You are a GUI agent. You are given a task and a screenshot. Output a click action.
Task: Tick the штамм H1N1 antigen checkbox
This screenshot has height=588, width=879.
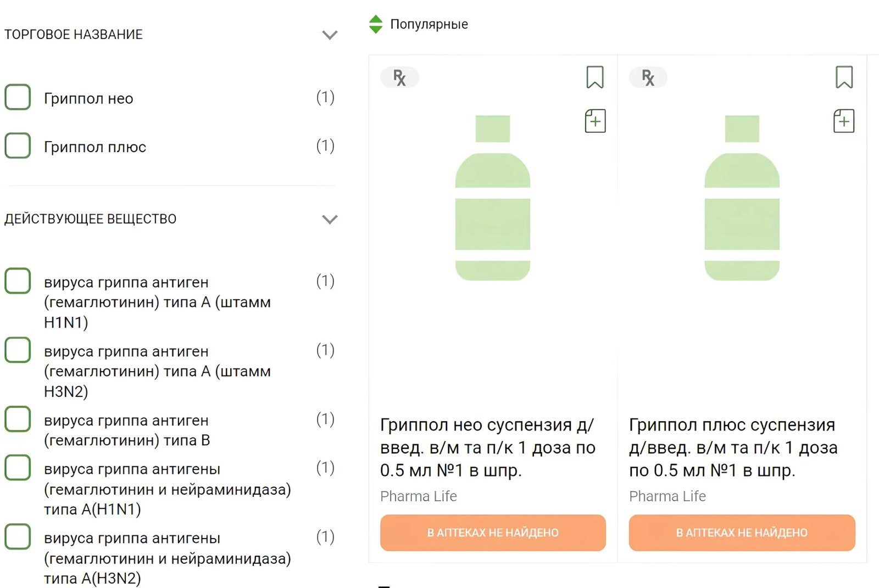[x=18, y=281]
